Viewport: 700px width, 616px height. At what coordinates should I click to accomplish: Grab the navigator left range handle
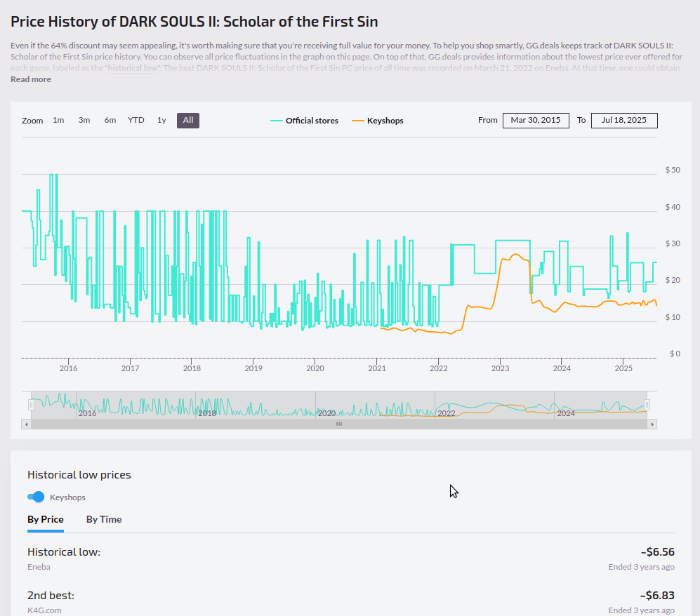(x=31, y=405)
